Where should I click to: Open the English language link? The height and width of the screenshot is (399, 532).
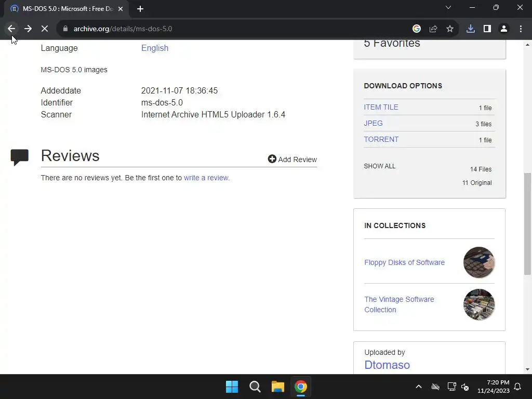[x=155, y=48]
